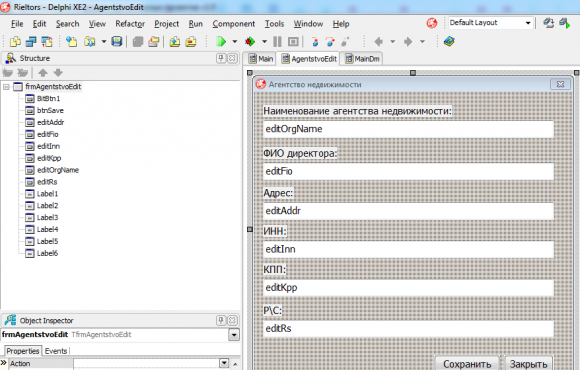This screenshot has width=580, height=370.
Task: Click the Run Without Debugging red icon
Action: (250, 41)
